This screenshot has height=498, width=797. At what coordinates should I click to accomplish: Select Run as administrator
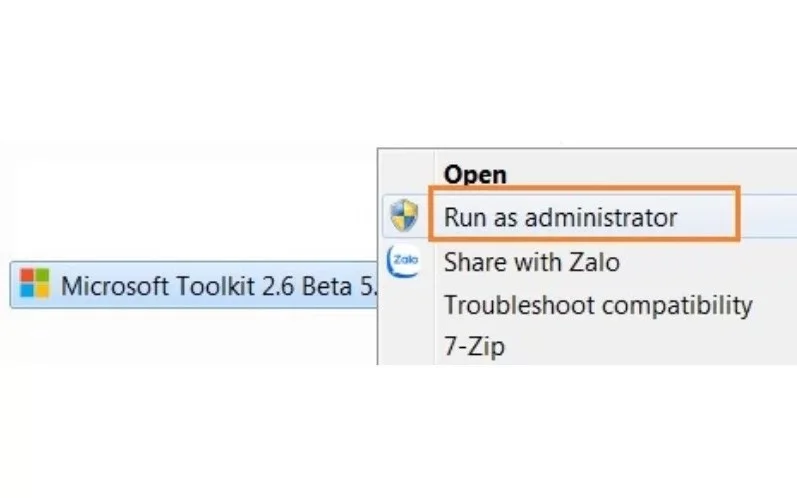[560, 217]
